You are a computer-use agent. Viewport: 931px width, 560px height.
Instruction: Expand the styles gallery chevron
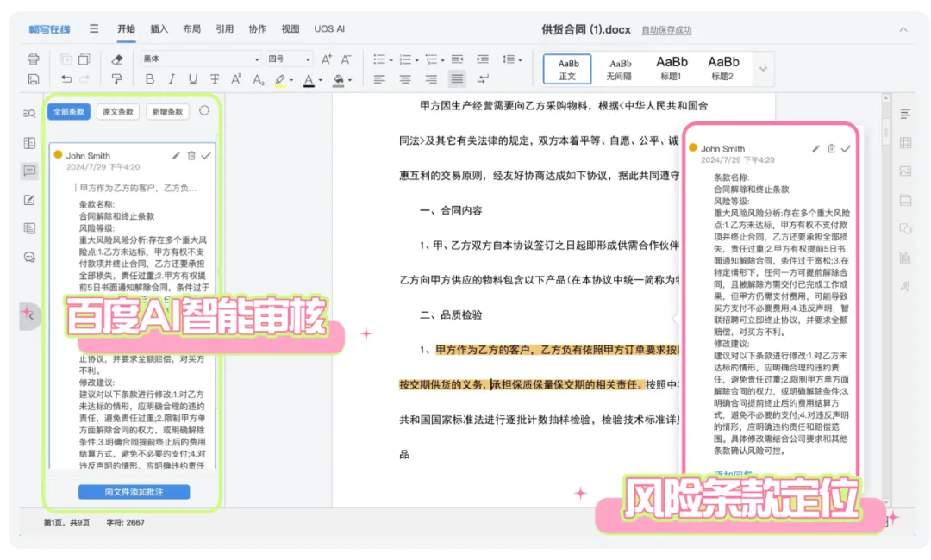(763, 69)
